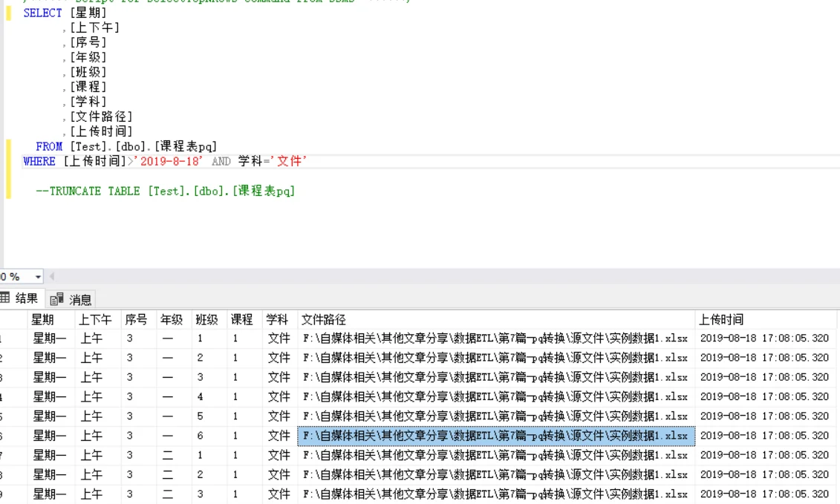
Task: Click the results grid icon beside 结果
Action: (x=5, y=298)
